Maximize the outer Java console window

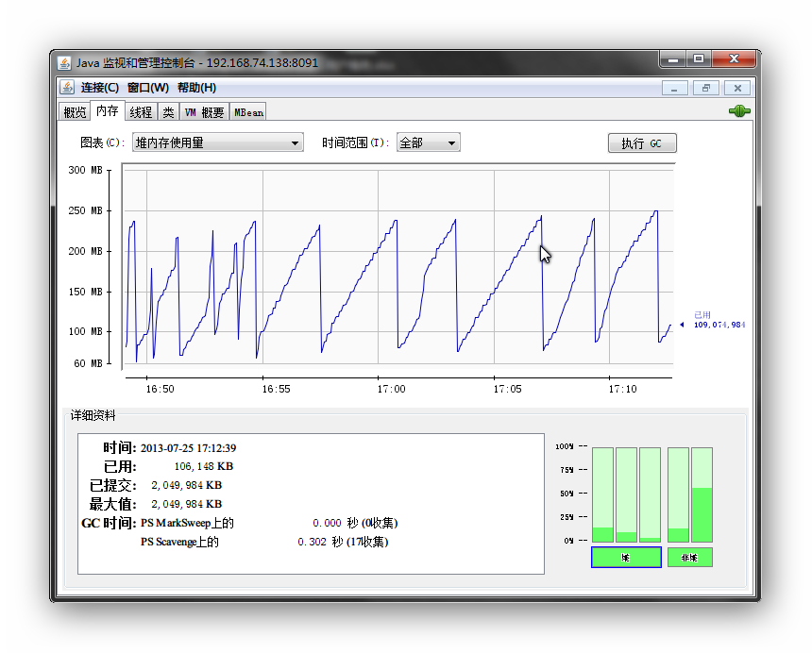click(x=699, y=59)
